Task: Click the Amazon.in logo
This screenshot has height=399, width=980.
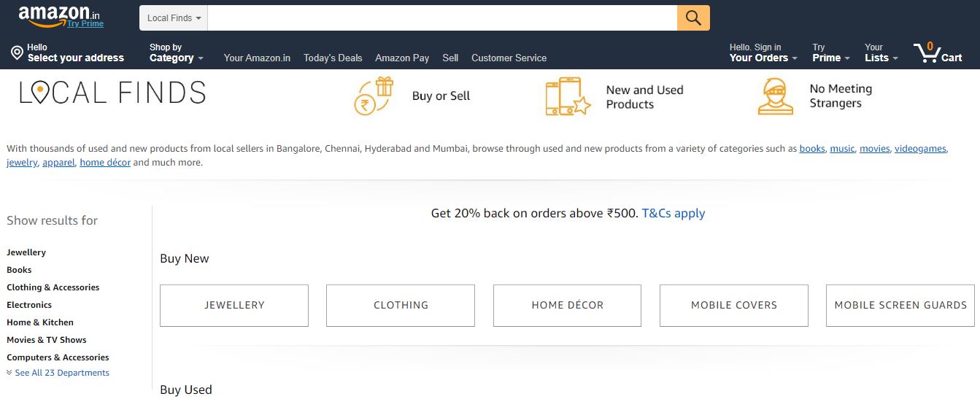Action: (60, 15)
